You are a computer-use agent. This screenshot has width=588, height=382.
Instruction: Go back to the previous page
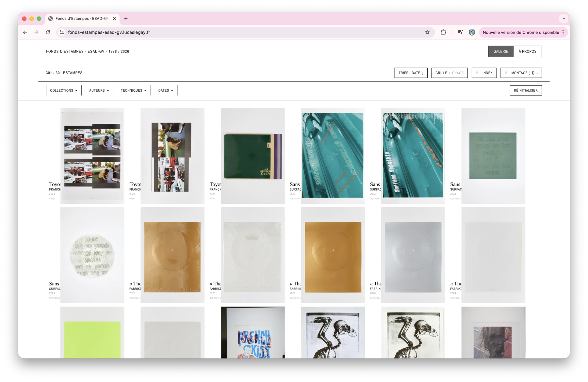coord(25,32)
